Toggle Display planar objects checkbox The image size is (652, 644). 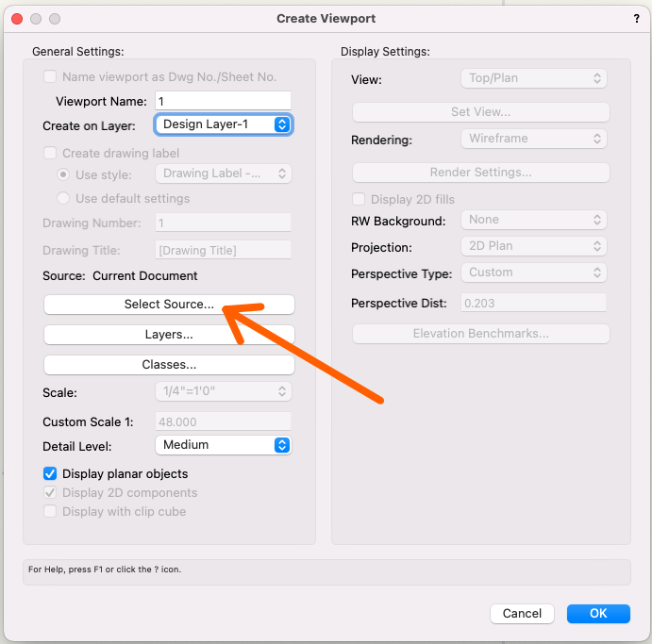(x=51, y=473)
